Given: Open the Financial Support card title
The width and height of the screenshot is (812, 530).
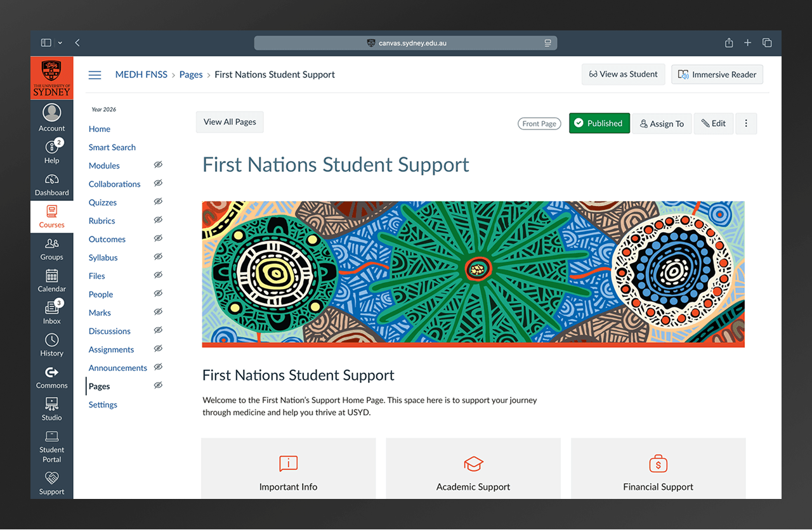Looking at the screenshot, I should click(x=658, y=487).
